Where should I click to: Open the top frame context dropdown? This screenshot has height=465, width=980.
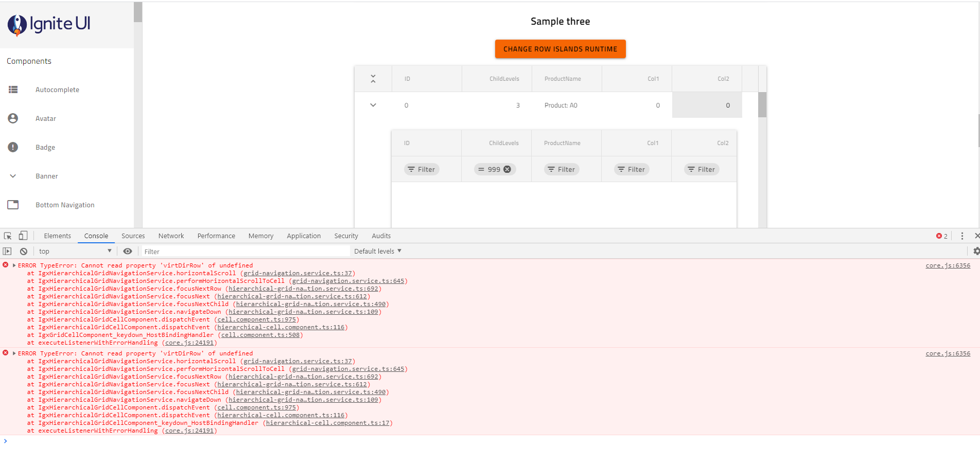point(74,251)
